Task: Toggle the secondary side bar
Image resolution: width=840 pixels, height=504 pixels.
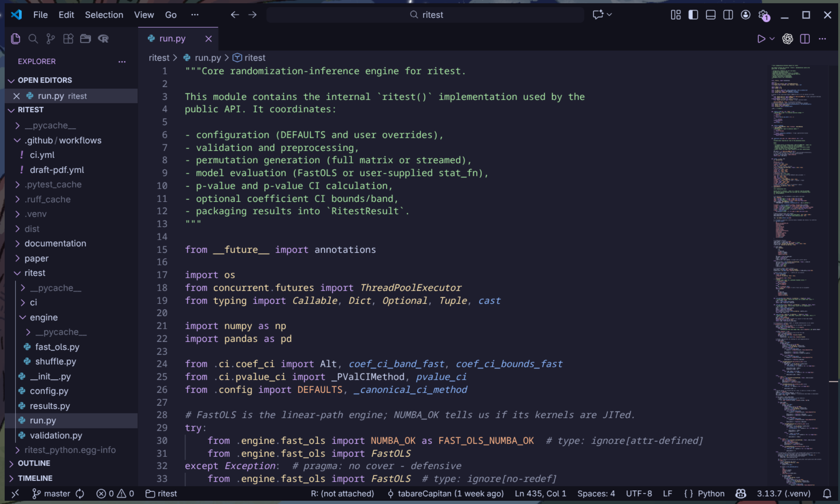Action: tap(728, 15)
